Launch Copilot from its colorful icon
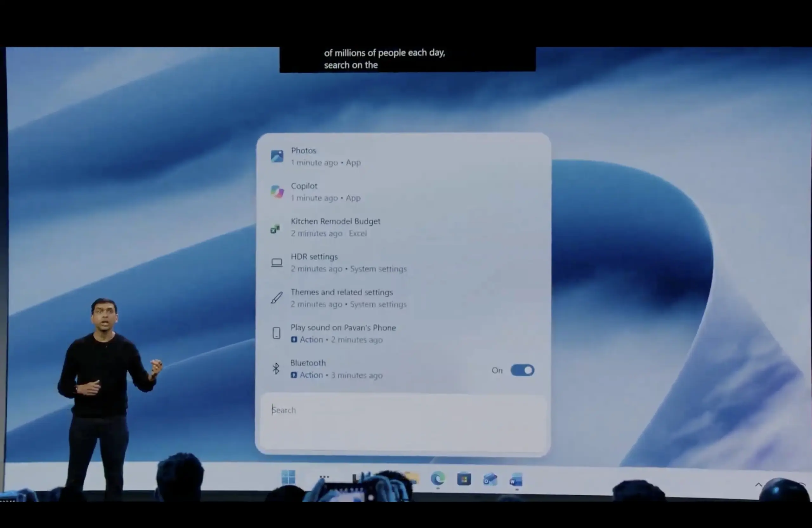 (277, 192)
